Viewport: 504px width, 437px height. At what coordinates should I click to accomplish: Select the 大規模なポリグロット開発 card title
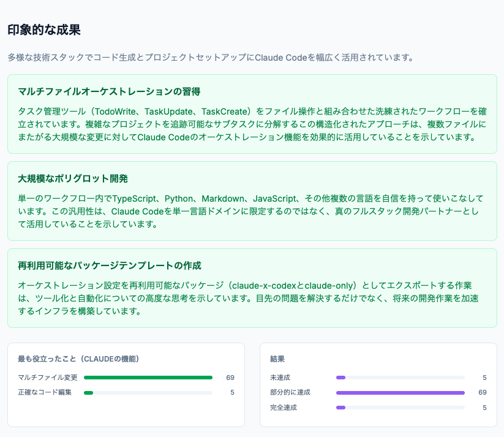72,179
